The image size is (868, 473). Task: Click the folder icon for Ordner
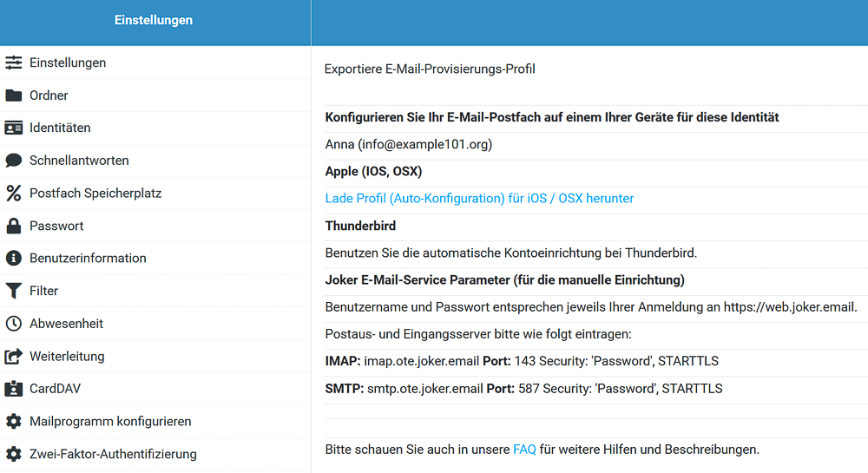(13, 95)
